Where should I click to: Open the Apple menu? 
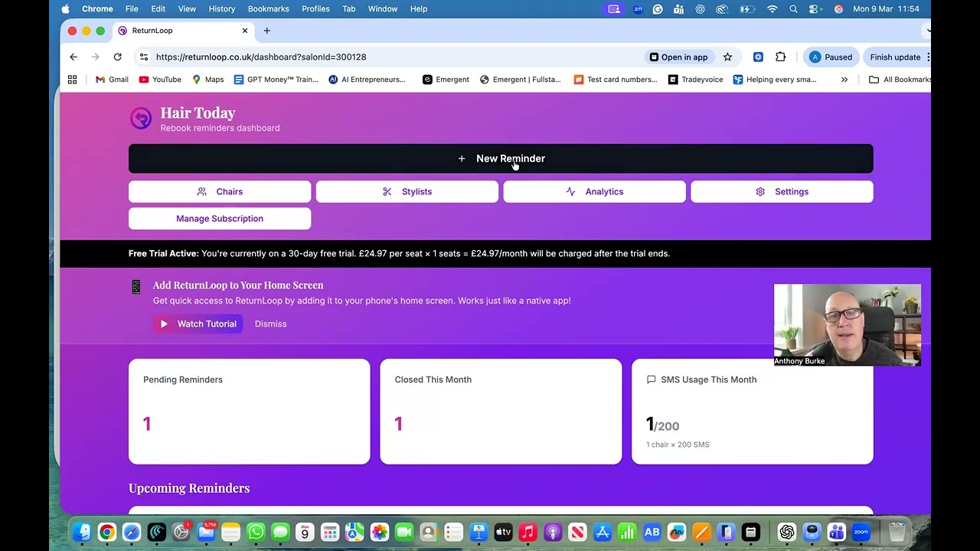click(x=65, y=9)
